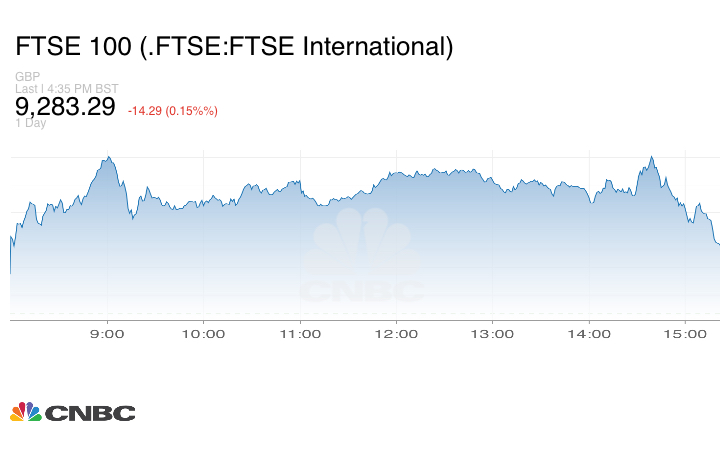The width and height of the screenshot is (720, 450).
Task: Click the red -14.29 change figure
Action: (x=148, y=110)
